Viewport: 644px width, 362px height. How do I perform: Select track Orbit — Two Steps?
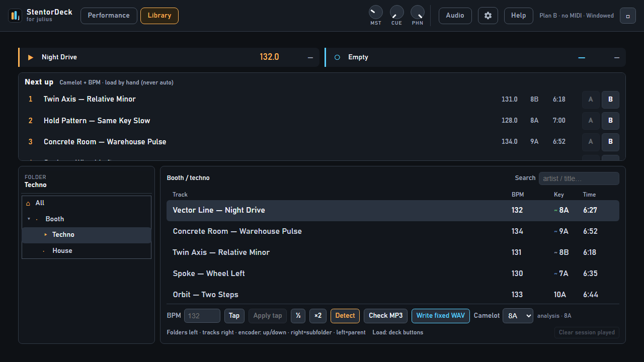pos(393,295)
